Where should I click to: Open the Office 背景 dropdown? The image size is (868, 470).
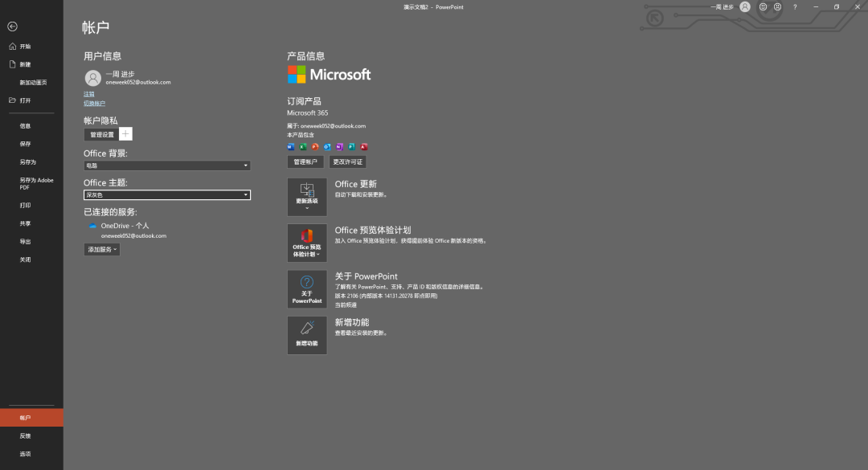[x=166, y=166]
